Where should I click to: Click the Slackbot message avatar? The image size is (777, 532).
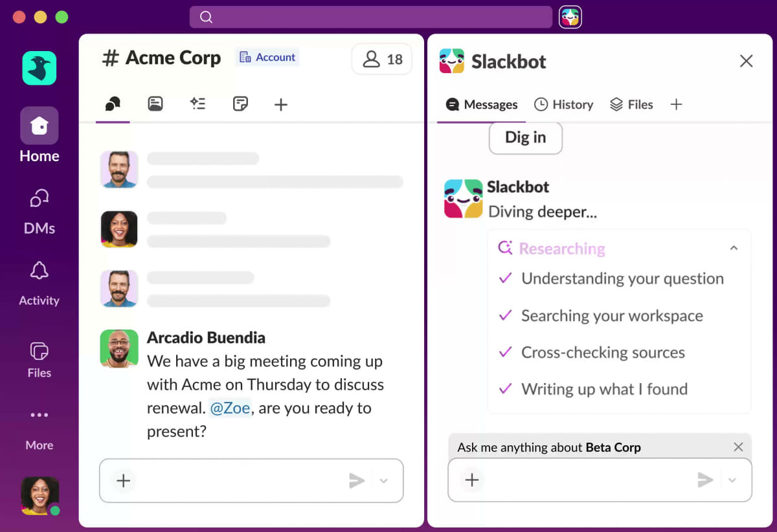coord(463,199)
